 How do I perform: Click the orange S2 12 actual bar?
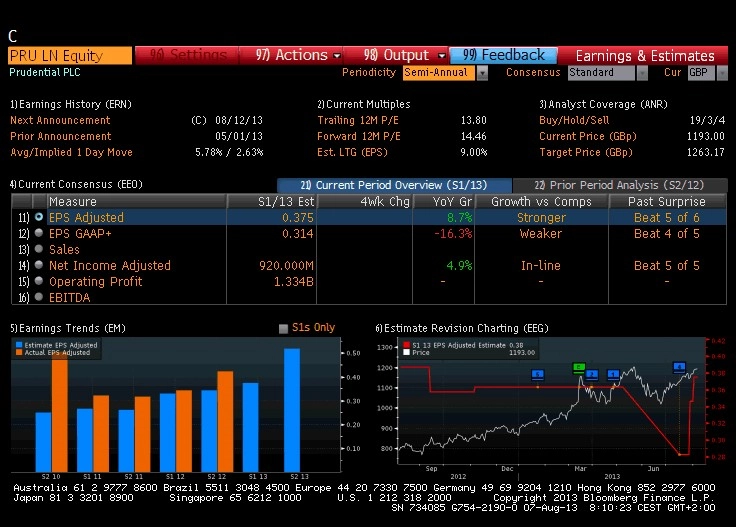coord(225,421)
